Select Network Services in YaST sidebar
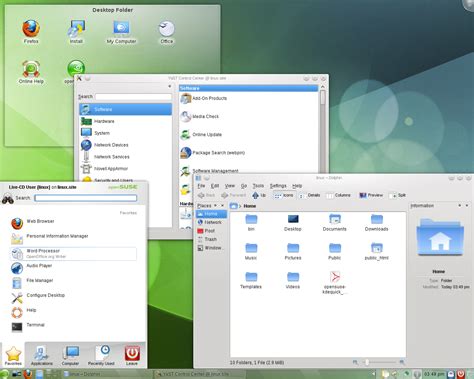The width and height of the screenshot is (474, 379). tap(126, 157)
